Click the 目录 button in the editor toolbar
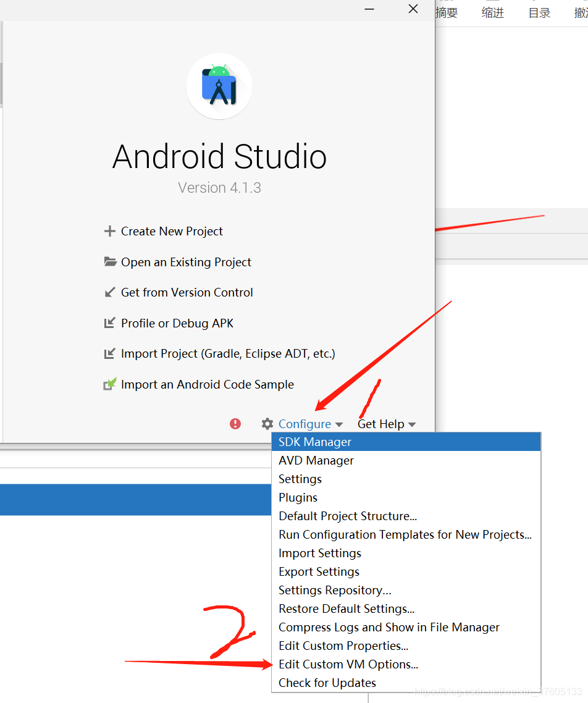 pyautogui.click(x=539, y=12)
